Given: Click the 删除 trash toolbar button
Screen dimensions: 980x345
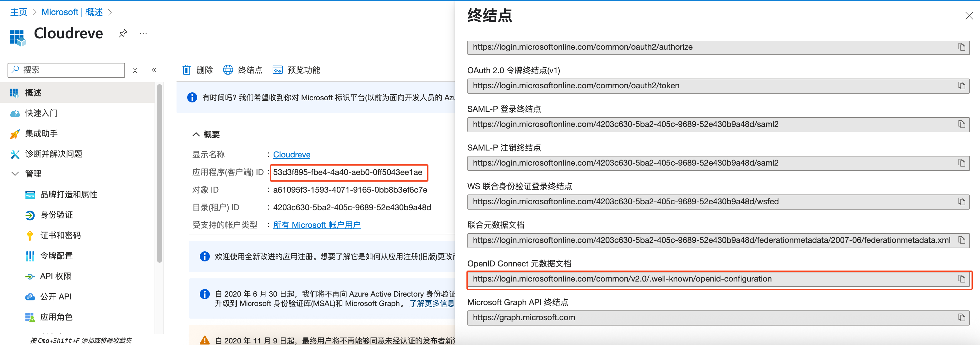Looking at the screenshot, I should tap(198, 70).
